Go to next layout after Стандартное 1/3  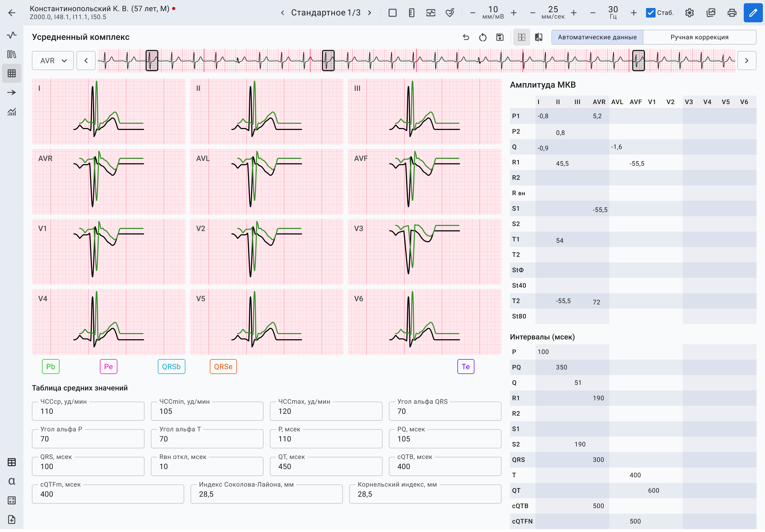[x=369, y=13]
